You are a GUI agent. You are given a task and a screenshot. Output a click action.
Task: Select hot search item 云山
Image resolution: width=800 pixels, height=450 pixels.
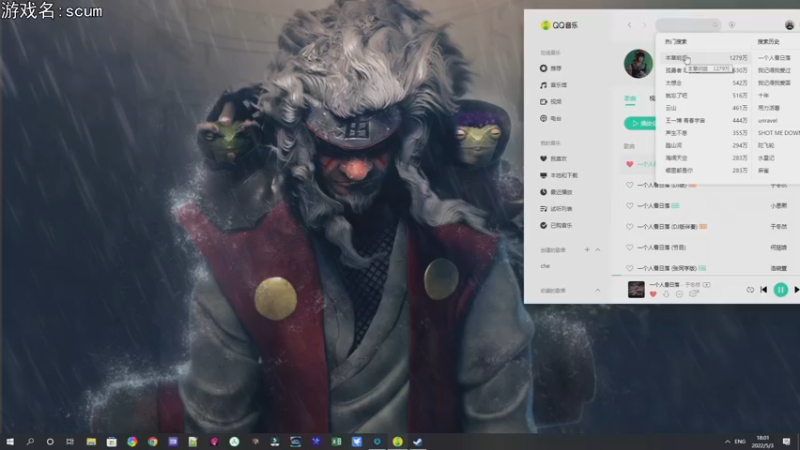[707, 108]
